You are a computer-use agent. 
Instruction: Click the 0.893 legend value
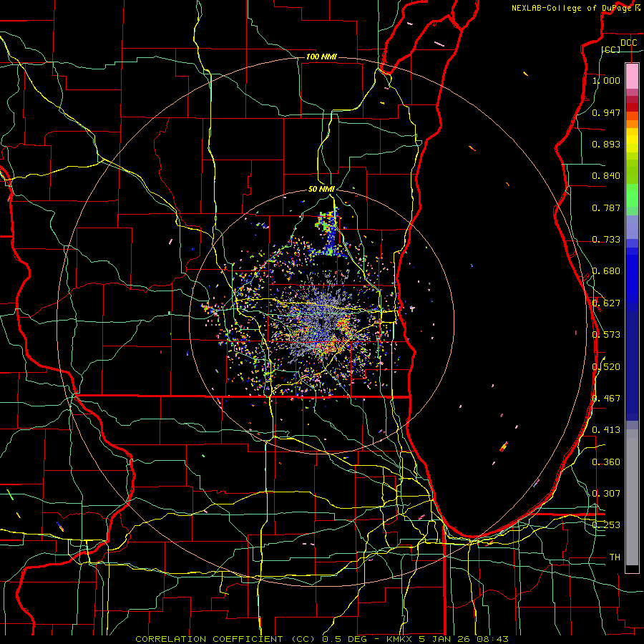(606, 144)
